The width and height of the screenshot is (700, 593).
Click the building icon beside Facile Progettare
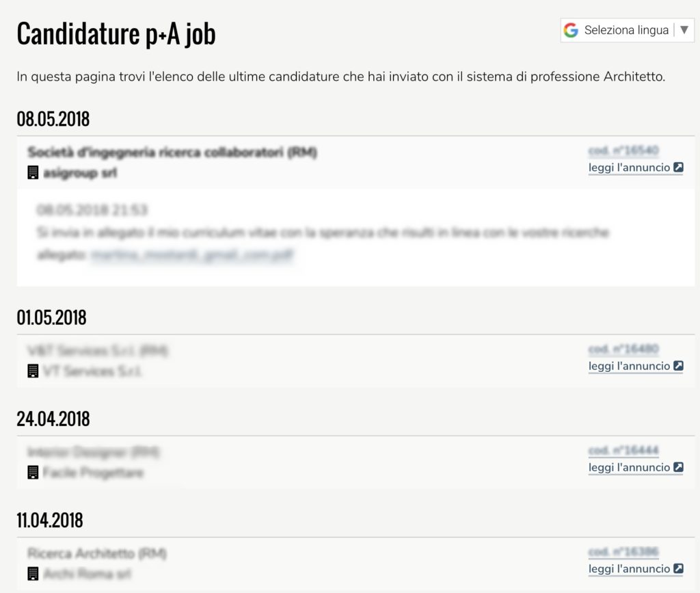click(33, 473)
